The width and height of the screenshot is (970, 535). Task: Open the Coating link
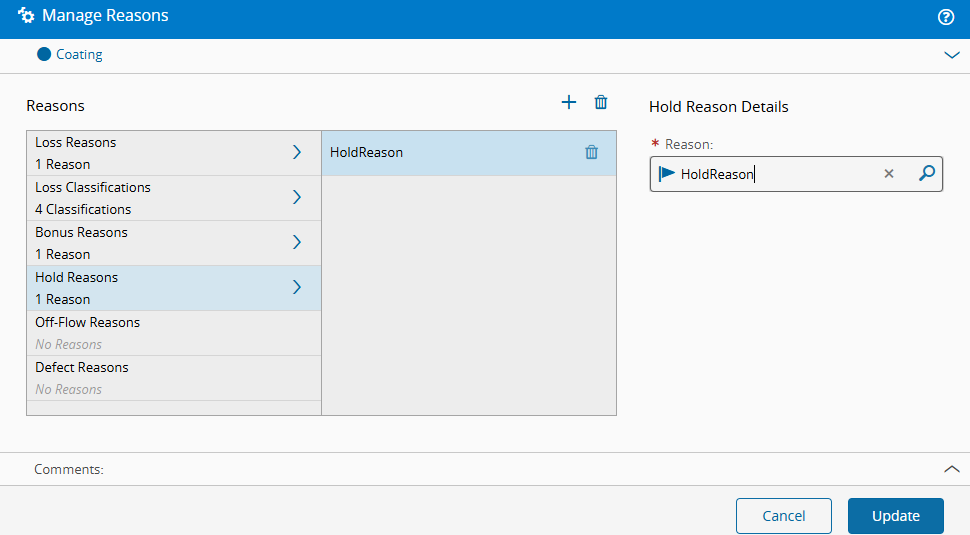tap(79, 54)
